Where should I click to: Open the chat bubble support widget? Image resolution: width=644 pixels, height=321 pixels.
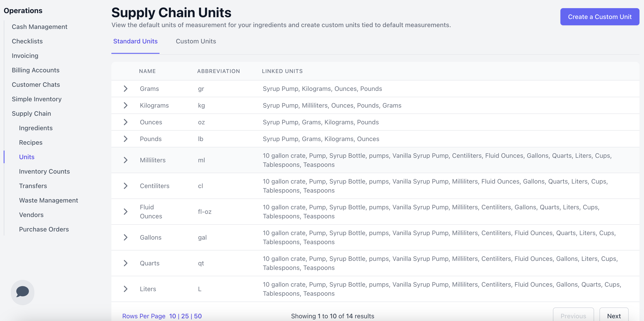pos(23,292)
